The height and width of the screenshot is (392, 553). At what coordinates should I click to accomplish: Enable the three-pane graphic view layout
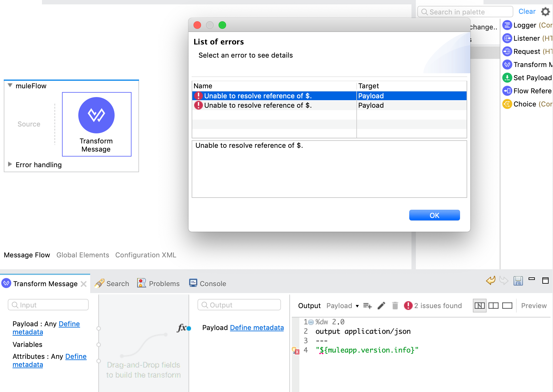tap(479, 306)
